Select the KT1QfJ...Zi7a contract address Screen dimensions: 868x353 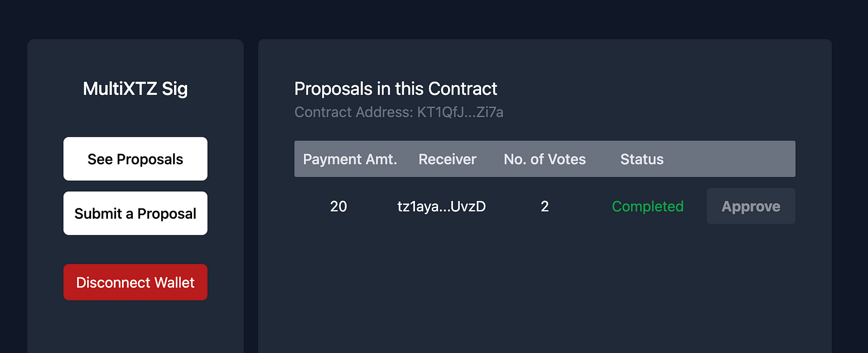pyautogui.click(x=460, y=112)
